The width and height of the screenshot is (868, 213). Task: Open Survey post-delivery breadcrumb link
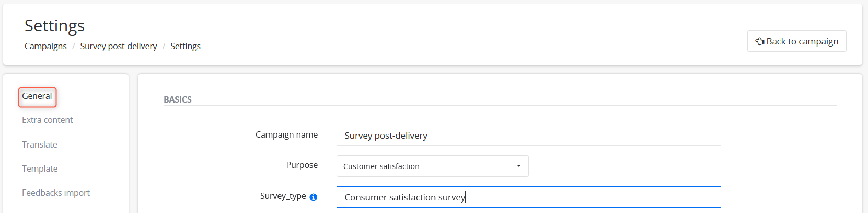119,46
